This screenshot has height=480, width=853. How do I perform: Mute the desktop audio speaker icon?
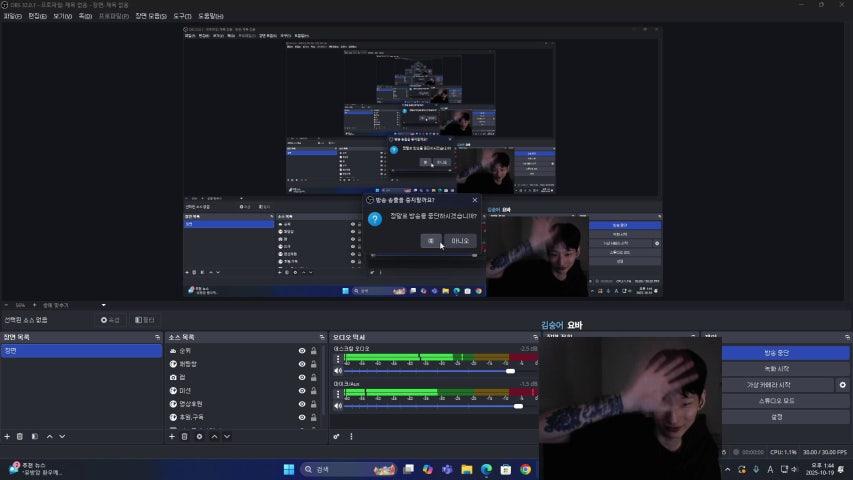tap(337, 370)
